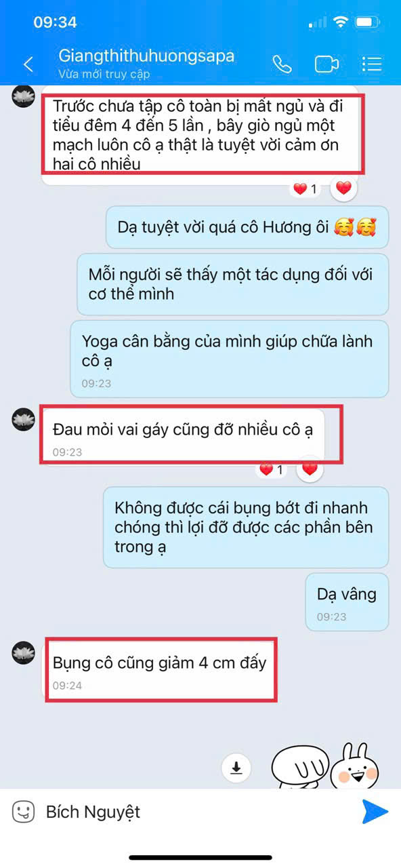Go back using the left arrow icon
This screenshot has width=401, height=868.
pyautogui.click(x=28, y=64)
